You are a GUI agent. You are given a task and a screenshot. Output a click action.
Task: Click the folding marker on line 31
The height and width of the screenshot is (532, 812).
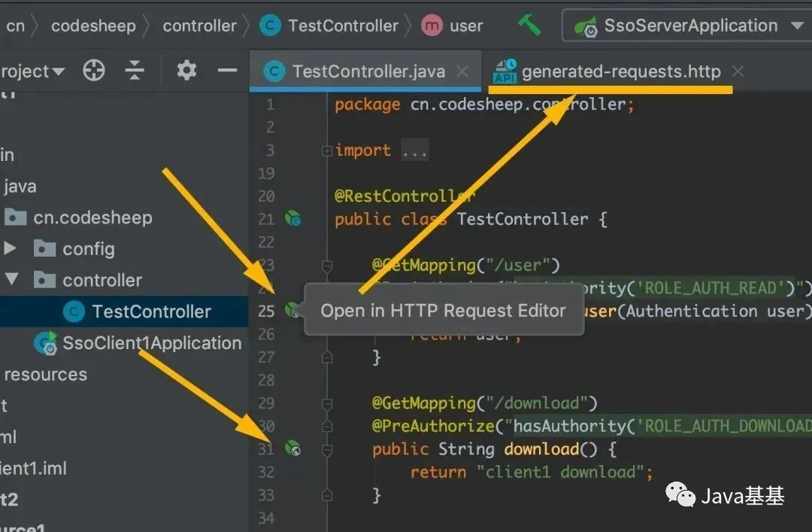click(x=327, y=449)
